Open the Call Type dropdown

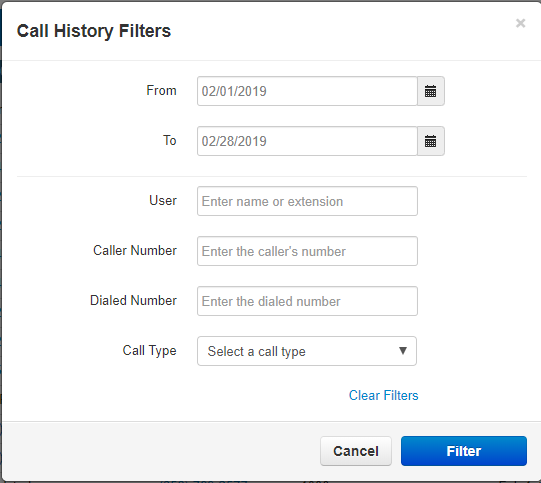(307, 351)
